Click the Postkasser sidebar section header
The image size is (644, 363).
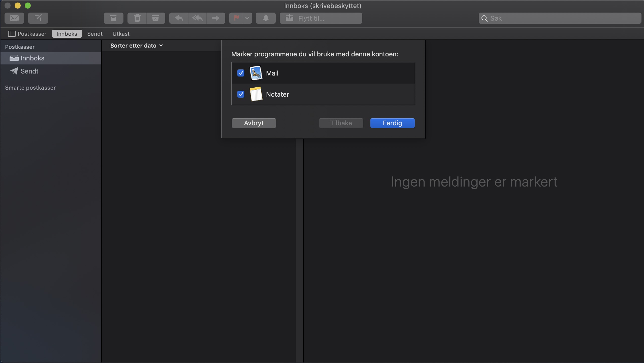20,47
